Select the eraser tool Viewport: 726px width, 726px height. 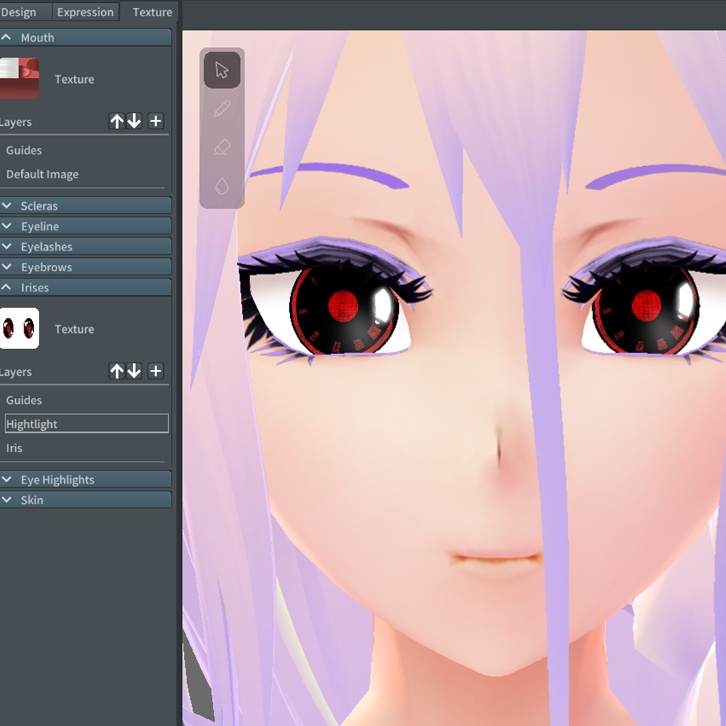click(x=222, y=148)
